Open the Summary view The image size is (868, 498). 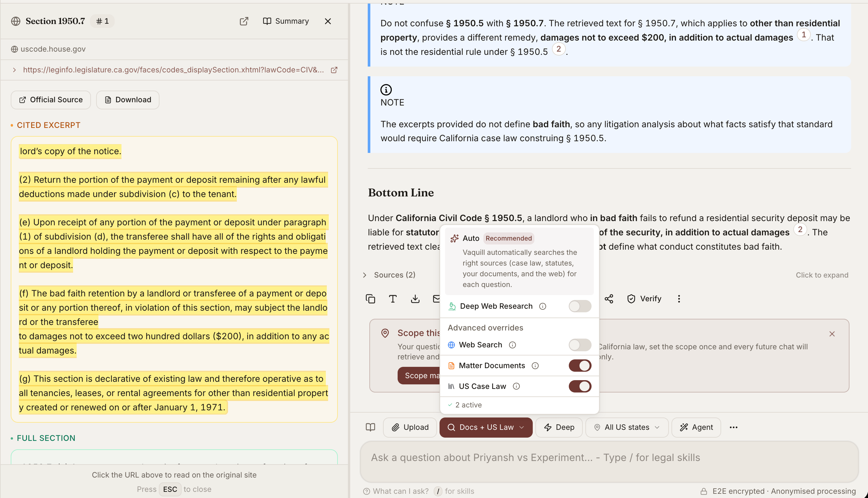pyautogui.click(x=286, y=21)
